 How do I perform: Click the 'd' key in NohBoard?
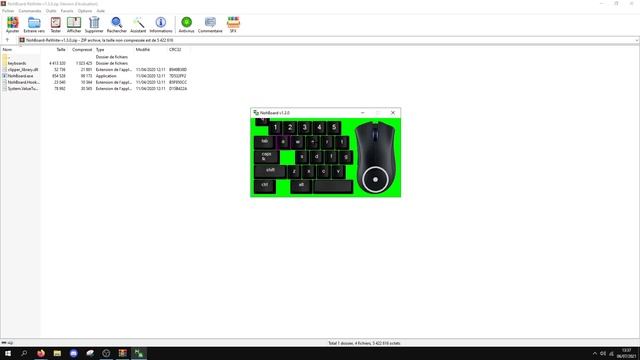pyautogui.click(x=316, y=157)
